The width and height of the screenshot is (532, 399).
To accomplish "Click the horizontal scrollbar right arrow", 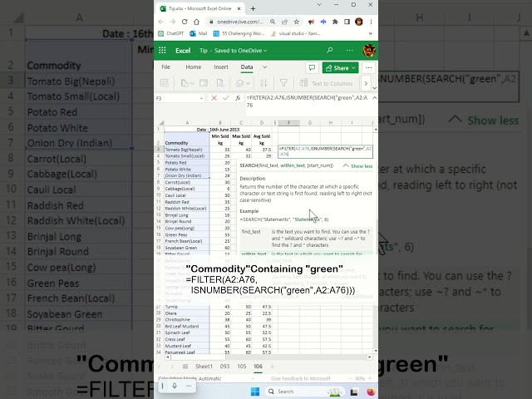I will 369,357.
